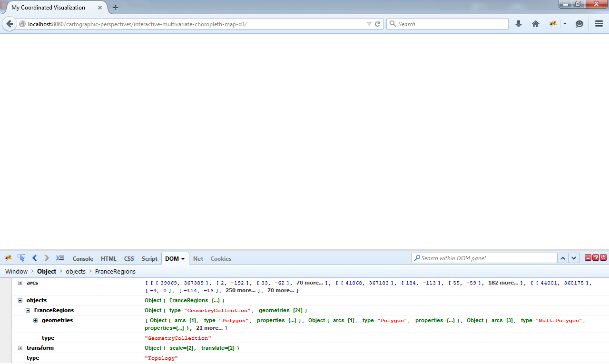Go forward in Firebug panel history
Viewport: 609px width, 364px height.
[x=47, y=258]
